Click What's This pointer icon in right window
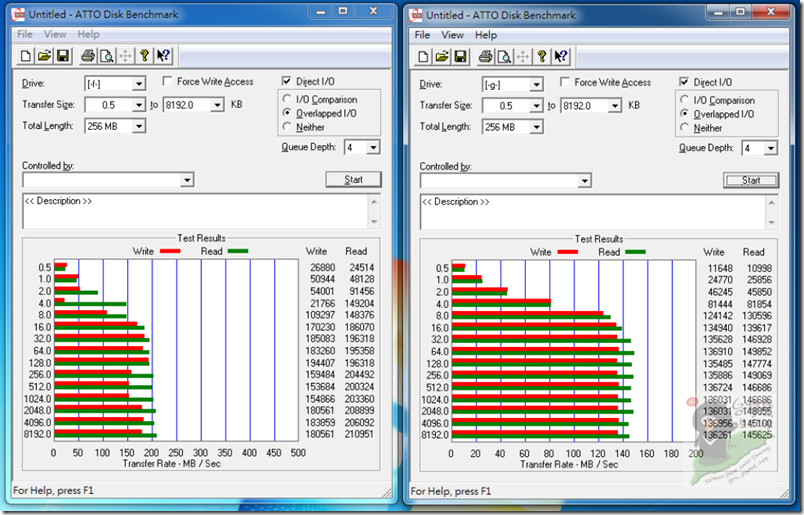 (560, 56)
